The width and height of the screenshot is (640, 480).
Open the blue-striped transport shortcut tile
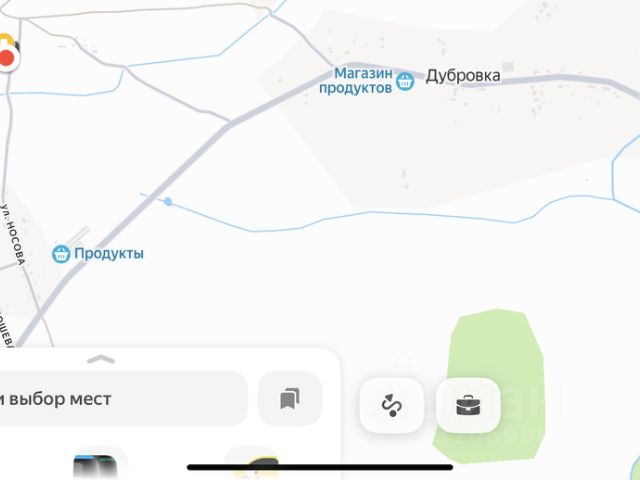(x=96, y=464)
